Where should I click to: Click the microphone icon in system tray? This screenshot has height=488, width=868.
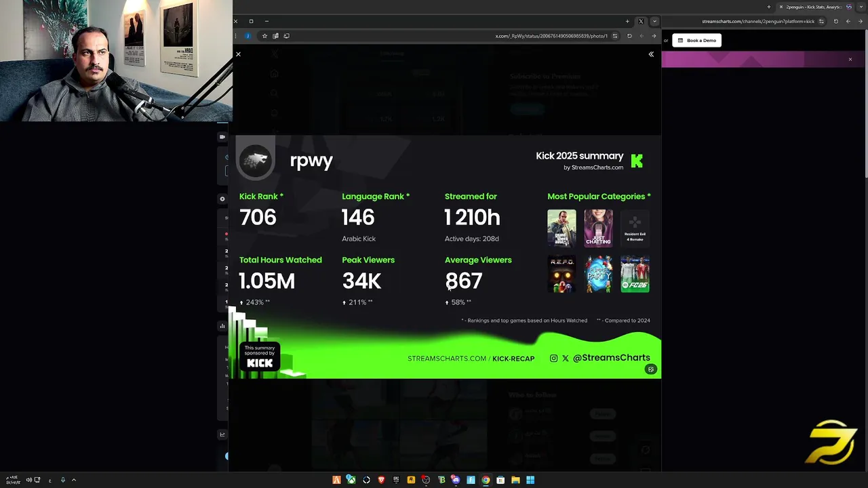pos(62,480)
